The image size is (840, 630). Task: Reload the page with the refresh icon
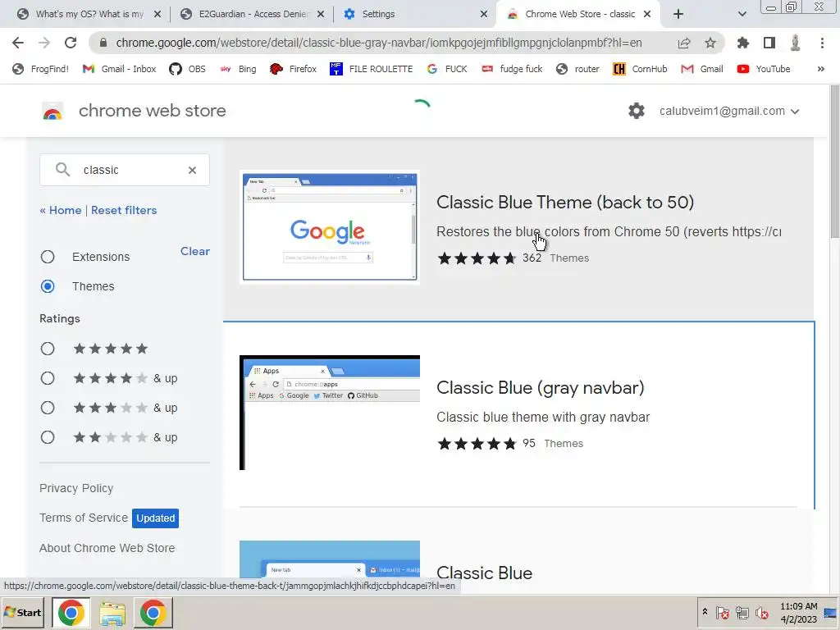tap(71, 43)
